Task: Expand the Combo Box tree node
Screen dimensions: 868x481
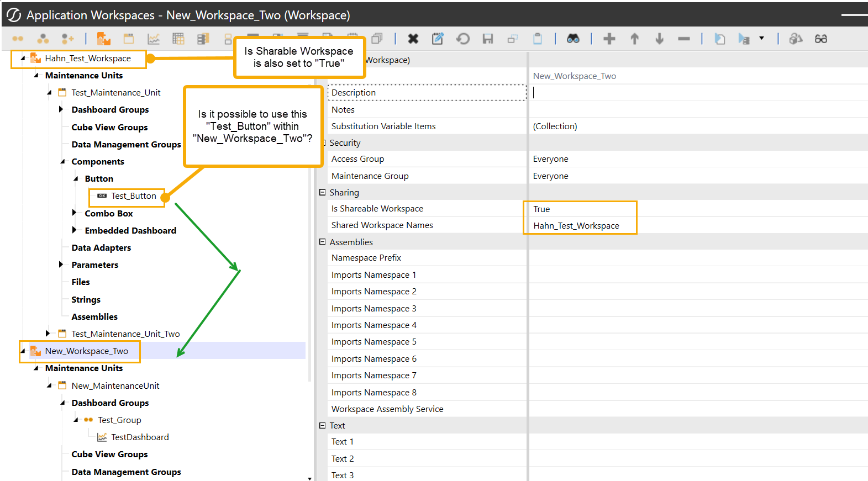Action: (x=75, y=213)
